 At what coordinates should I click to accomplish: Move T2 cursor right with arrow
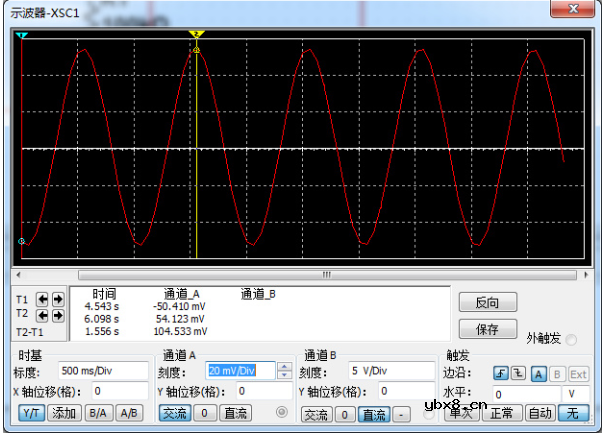(57, 315)
